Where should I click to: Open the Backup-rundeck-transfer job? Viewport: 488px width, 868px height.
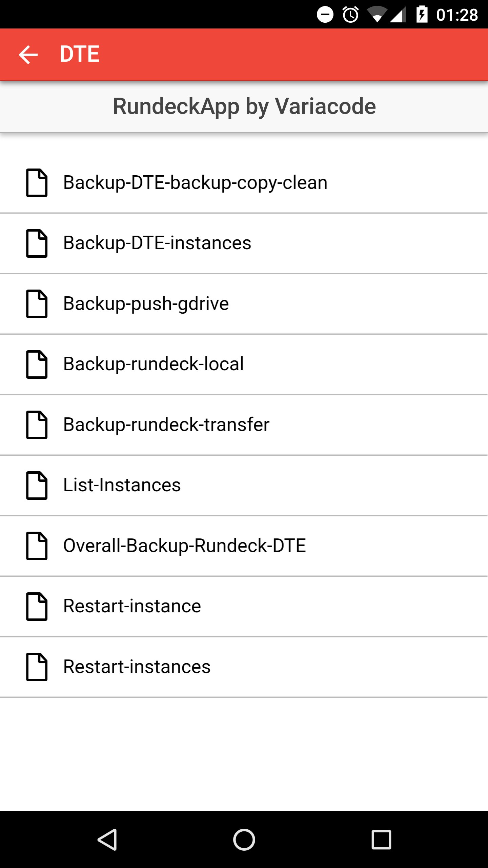pos(166,425)
